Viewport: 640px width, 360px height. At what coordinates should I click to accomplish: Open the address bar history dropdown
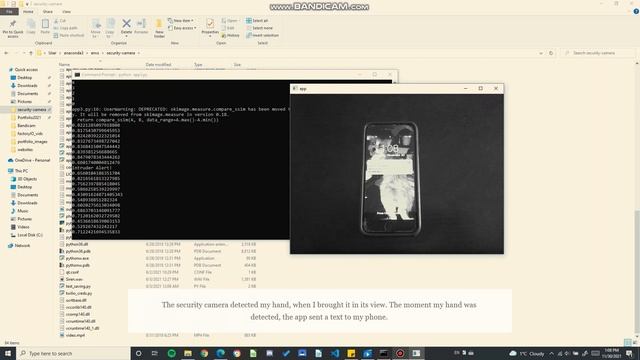coord(541,53)
